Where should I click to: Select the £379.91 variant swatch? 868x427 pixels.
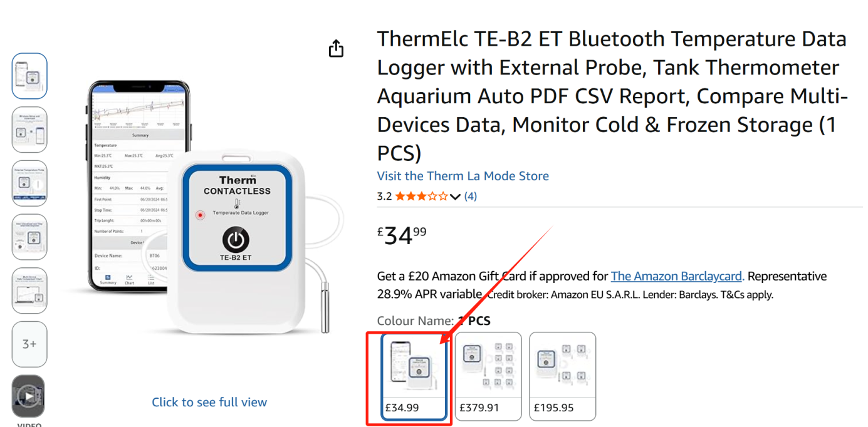click(488, 376)
